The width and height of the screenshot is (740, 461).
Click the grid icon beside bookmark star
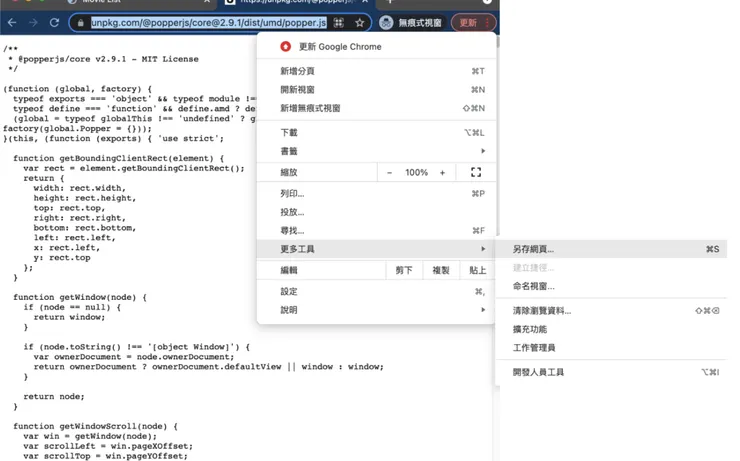click(338, 23)
